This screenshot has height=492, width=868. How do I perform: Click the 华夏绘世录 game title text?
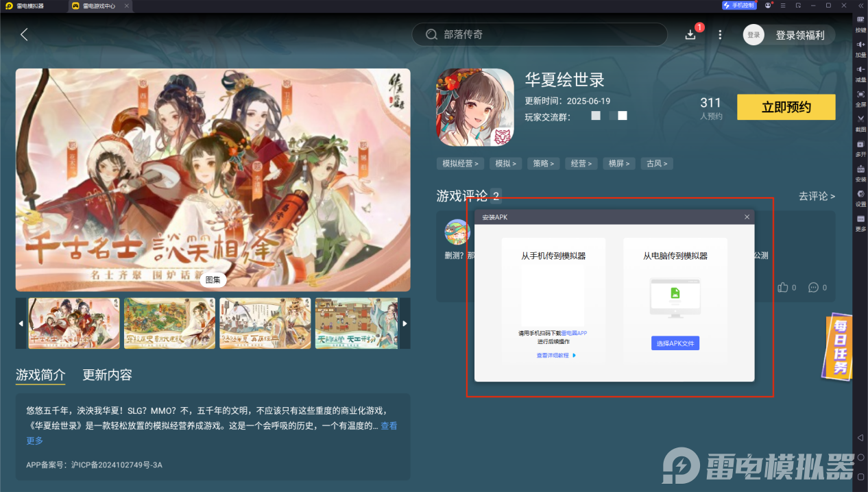pyautogui.click(x=565, y=79)
